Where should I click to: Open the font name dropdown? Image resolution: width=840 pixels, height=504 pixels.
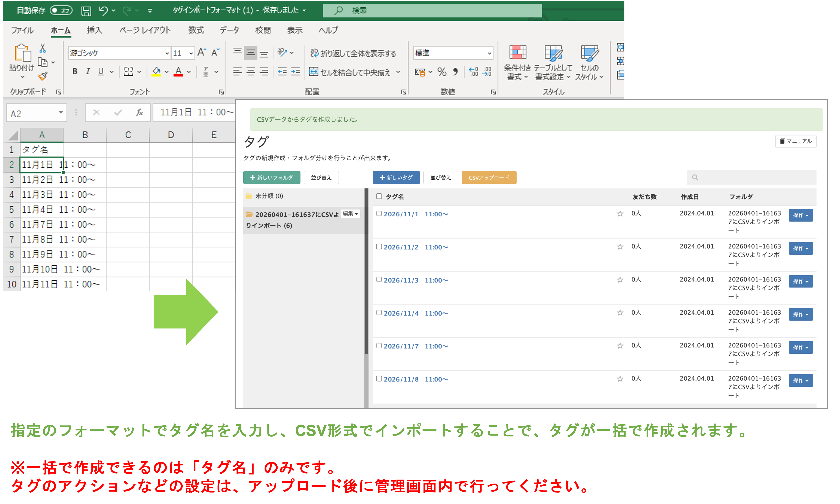(x=167, y=53)
